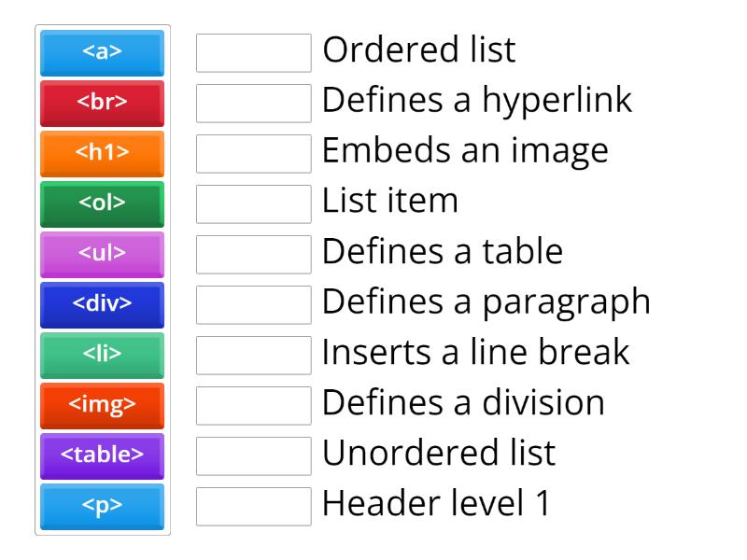Select the answer box beside Defines a division
The width and height of the screenshot is (747, 560).
[x=253, y=406]
